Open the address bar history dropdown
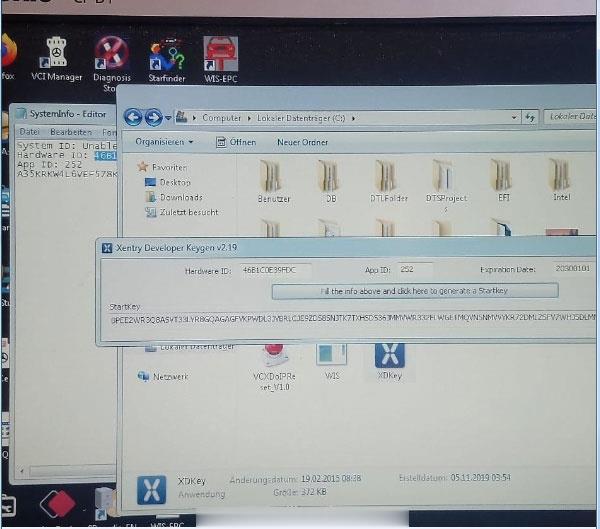 514,118
